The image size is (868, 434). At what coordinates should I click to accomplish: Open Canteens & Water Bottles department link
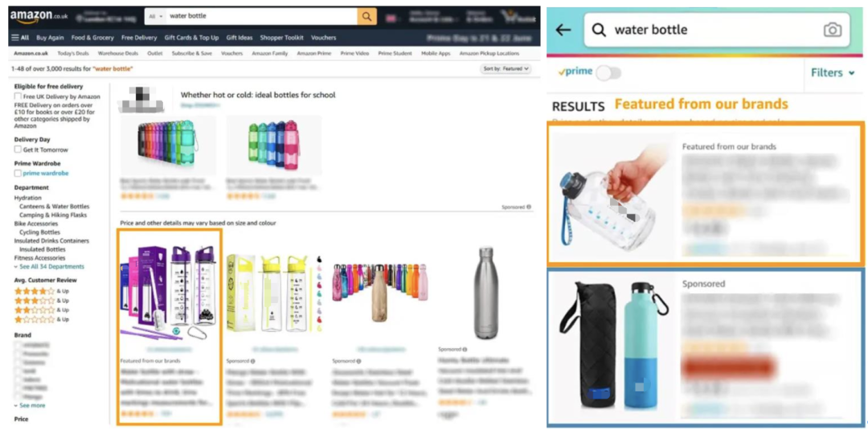pos(55,207)
